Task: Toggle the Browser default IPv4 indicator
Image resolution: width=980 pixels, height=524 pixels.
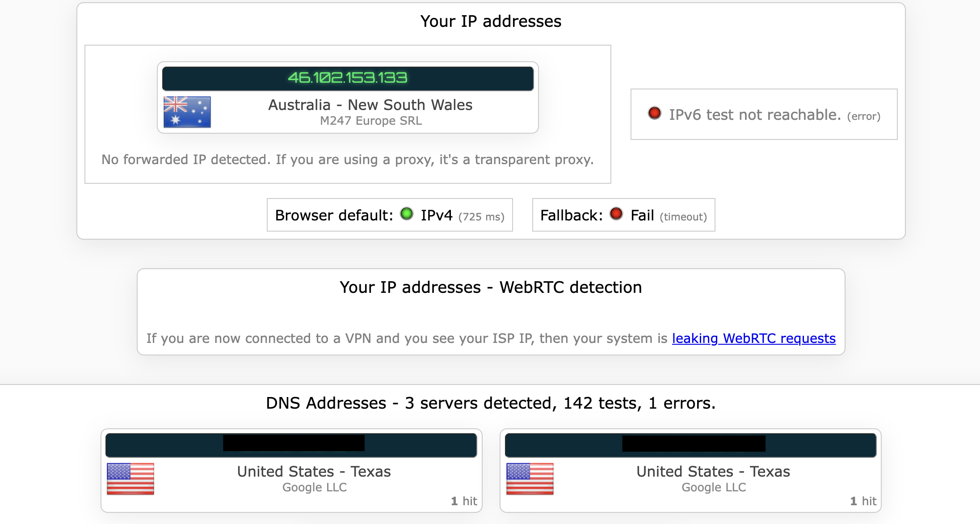Action: tap(407, 215)
